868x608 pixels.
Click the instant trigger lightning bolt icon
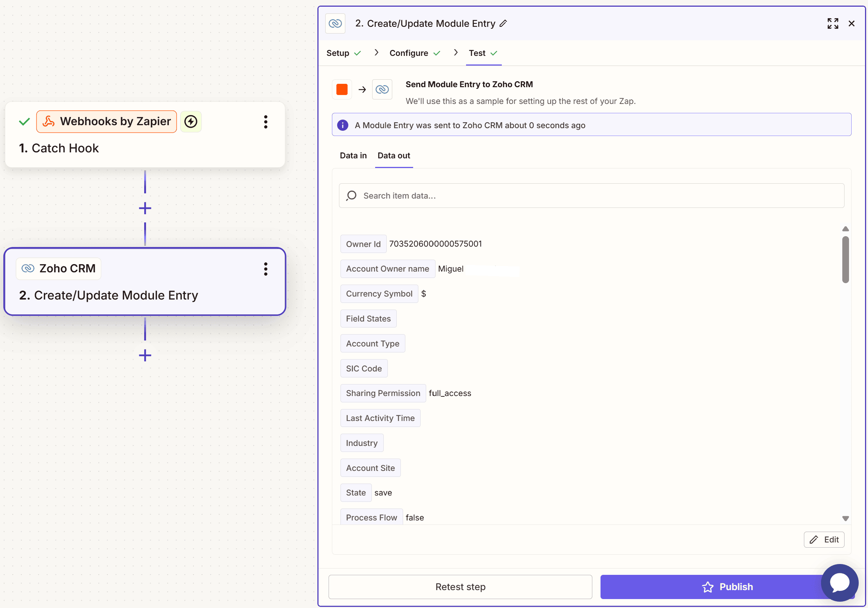pyautogui.click(x=191, y=122)
